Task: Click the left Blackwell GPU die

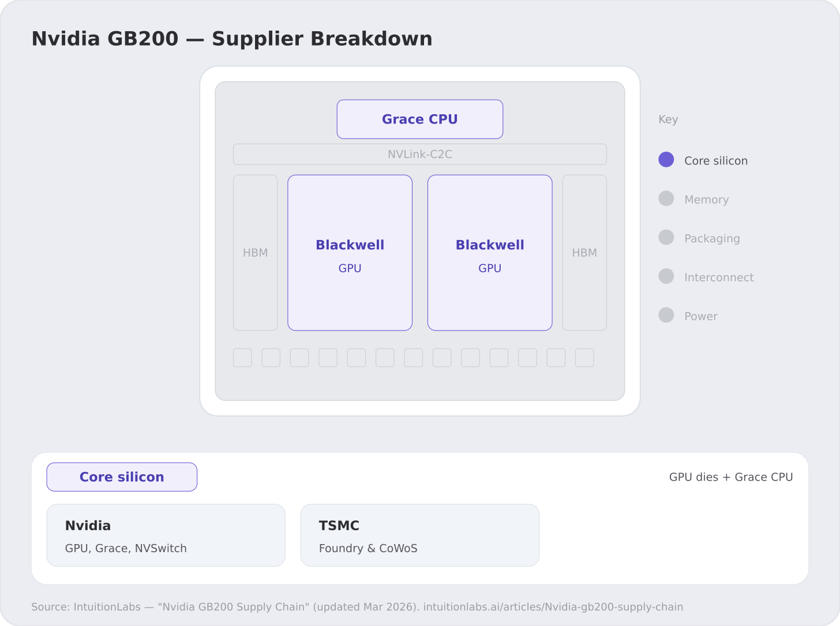Action: (350, 253)
